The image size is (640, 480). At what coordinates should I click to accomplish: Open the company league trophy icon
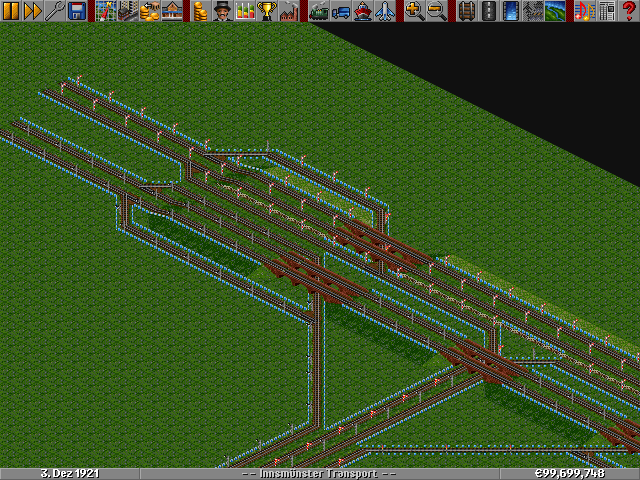tap(266, 11)
